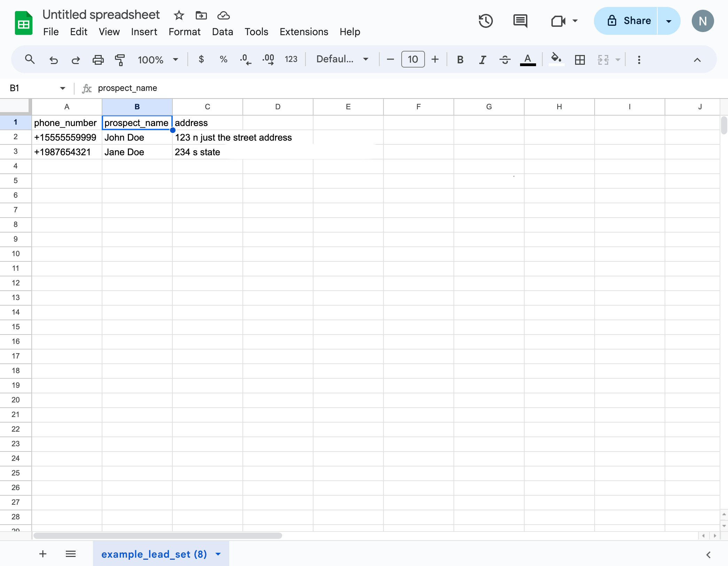Image resolution: width=728 pixels, height=566 pixels.
Task: Open the zoom 100% dropdown
Action: pyautogui.click(x=158, y=60)
